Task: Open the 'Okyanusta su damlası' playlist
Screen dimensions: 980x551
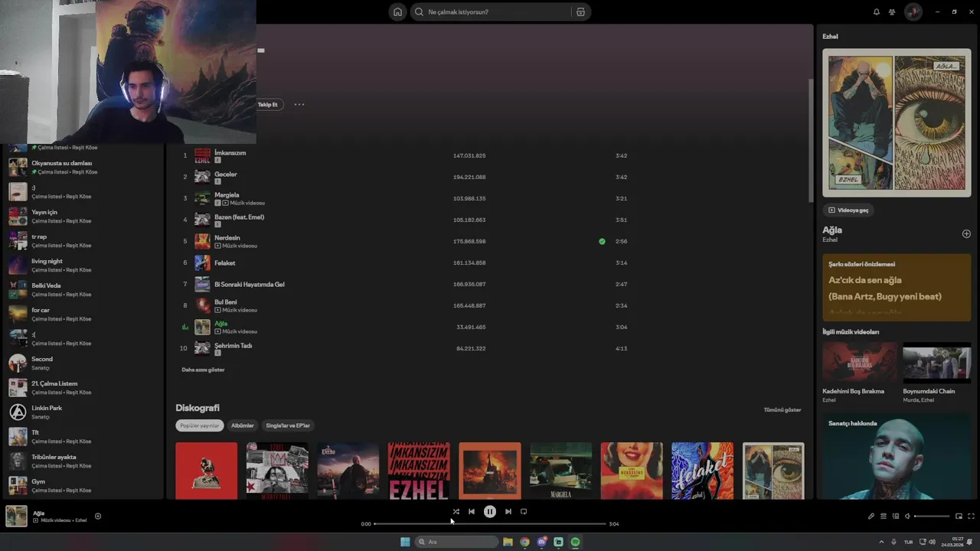Action: coord(82,167)
